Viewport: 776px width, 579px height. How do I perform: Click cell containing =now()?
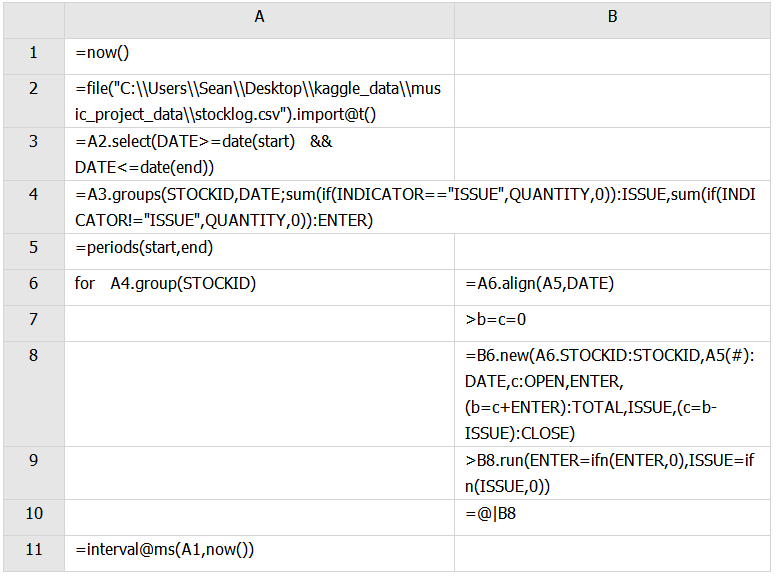pyautogui.click(x=259, y=56)
